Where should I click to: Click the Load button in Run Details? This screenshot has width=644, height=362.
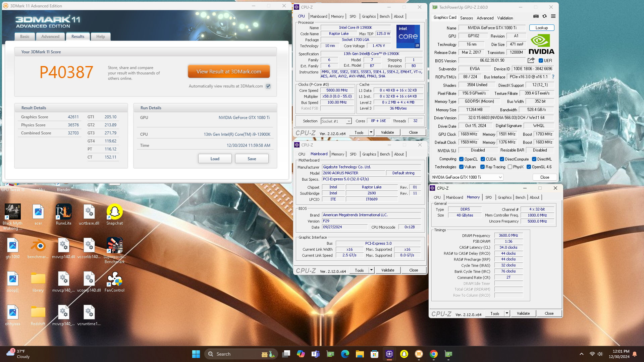(215, 159)
